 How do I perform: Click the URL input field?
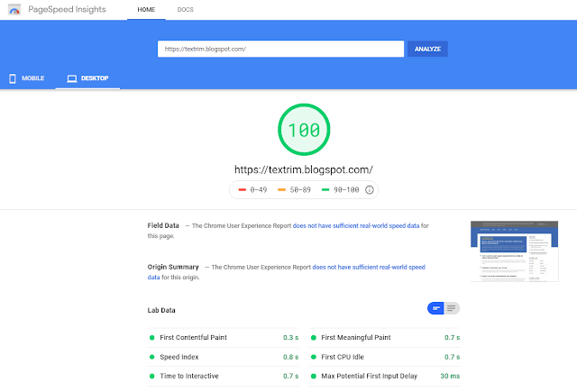pyautogui.click(x=280, y=49)
